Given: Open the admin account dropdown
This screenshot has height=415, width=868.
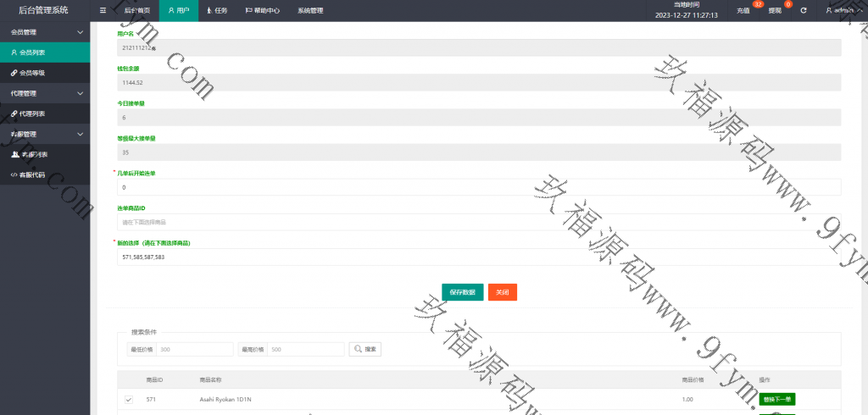Looking at the screenshot, I should tap(843, 11).
